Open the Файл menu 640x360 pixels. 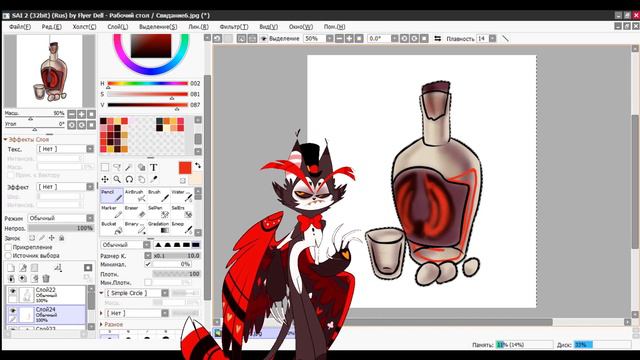(x=20, y=27)
